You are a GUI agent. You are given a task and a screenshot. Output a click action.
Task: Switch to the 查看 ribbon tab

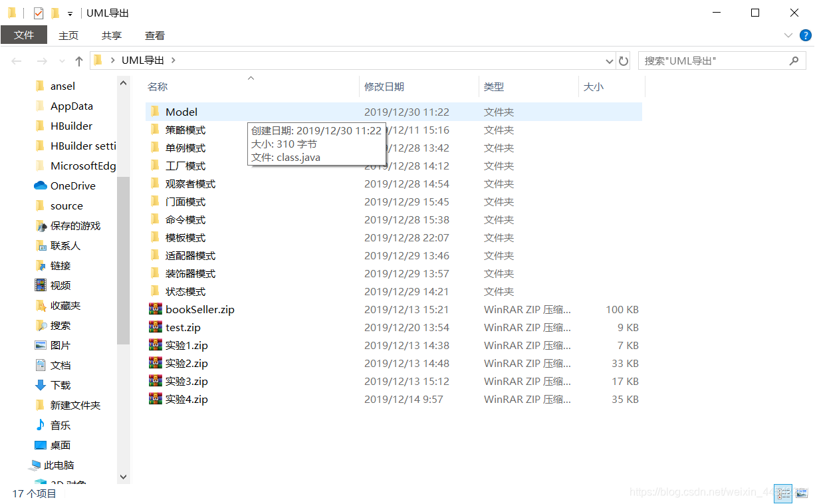tap(155, 35)
